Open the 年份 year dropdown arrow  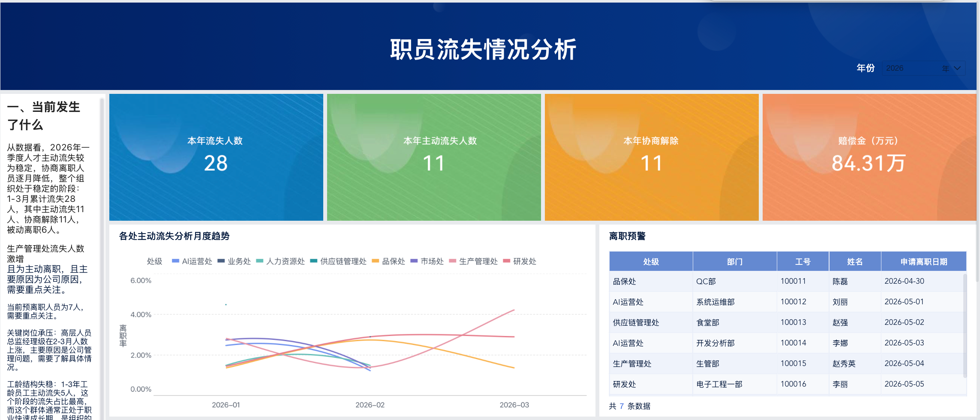(x=957, y=68)
